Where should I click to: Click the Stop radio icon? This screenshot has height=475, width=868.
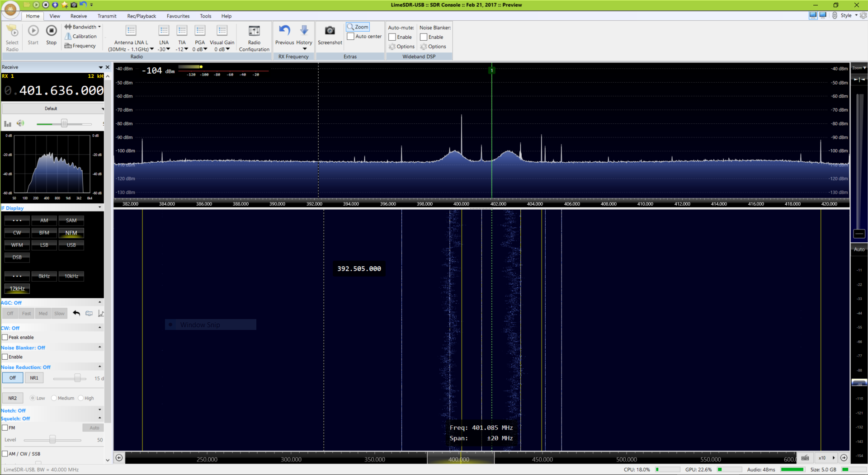click(x=52, y=31)
